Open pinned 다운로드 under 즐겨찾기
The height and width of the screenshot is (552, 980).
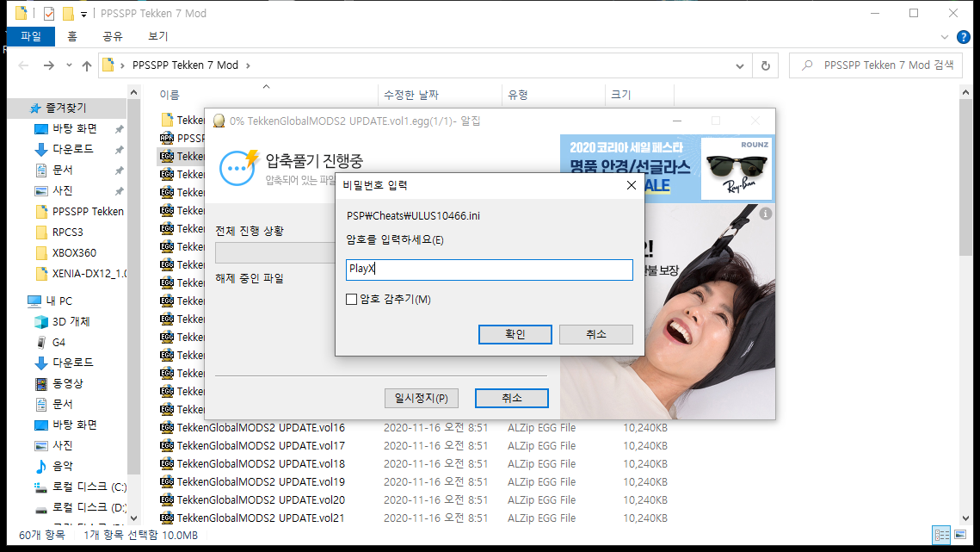(x=72, y=149)
